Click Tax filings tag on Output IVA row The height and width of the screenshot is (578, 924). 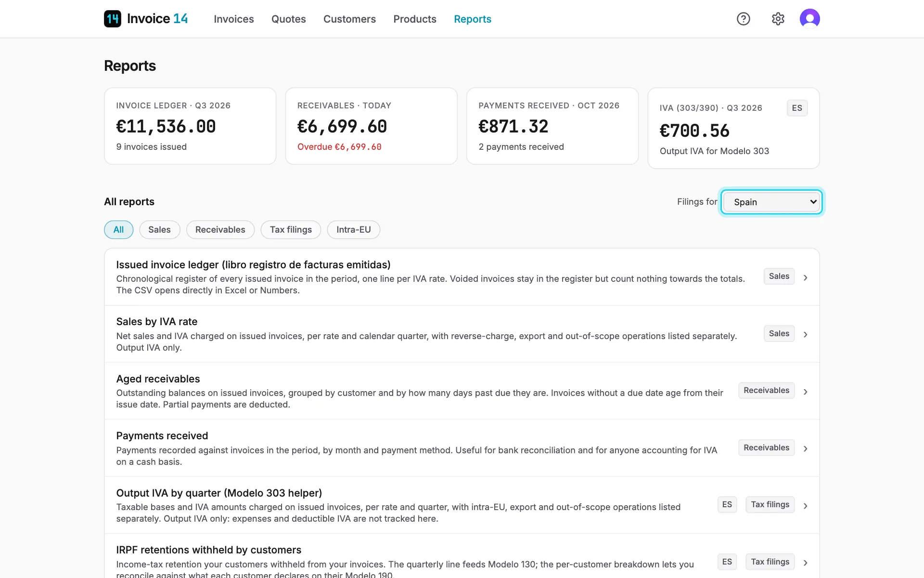[x=770, y=504]
